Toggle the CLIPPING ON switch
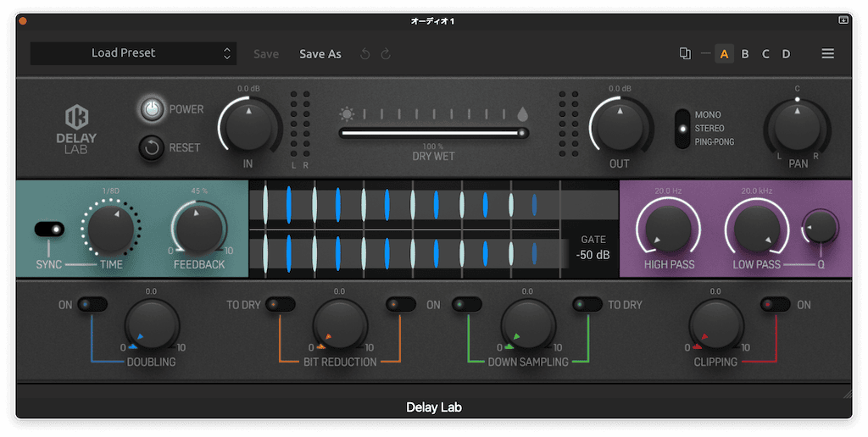 tap(775, 304)
